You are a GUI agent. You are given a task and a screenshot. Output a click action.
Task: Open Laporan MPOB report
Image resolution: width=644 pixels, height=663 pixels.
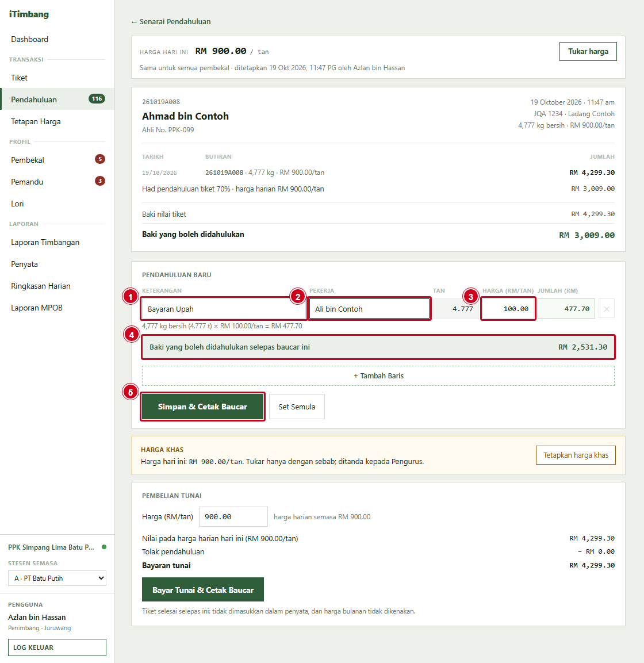(37, 308)
